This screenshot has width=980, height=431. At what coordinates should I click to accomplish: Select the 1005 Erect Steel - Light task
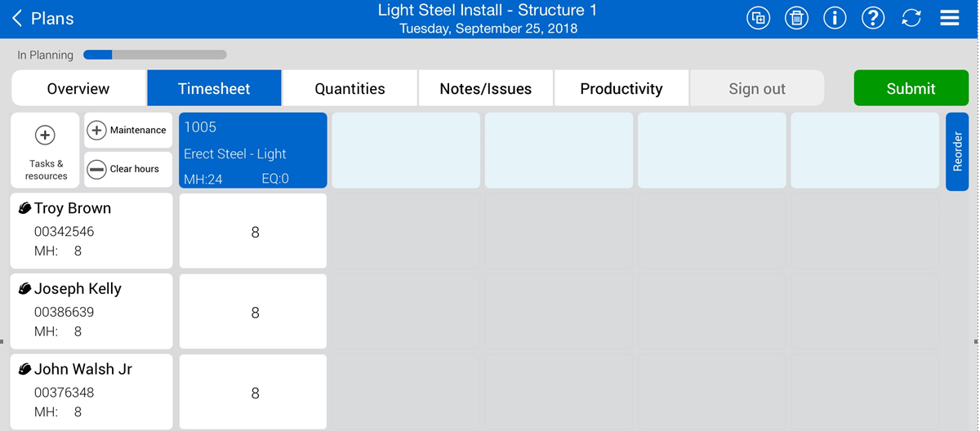pyautogui.click(x=253, y=151)
